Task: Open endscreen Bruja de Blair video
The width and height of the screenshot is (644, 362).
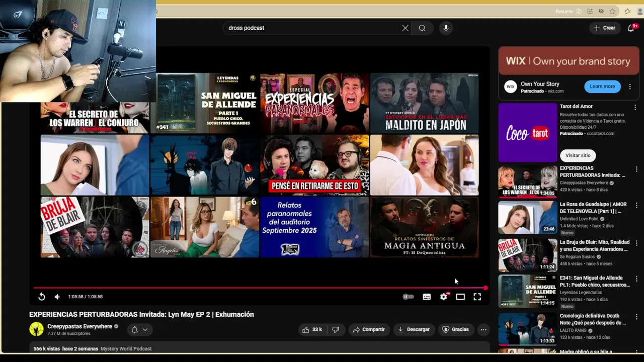Action: tap(95, 227)
